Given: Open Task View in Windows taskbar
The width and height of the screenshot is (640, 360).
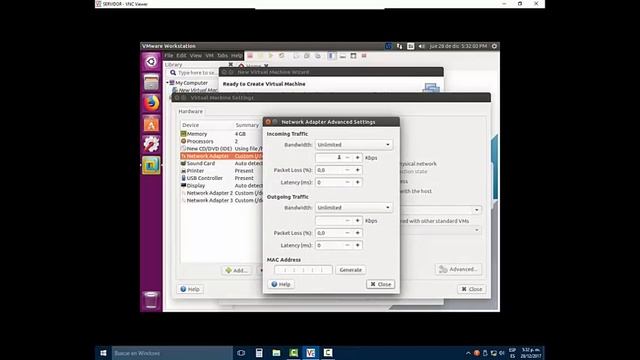Looking at the screenshot, I should coord(241,353).
